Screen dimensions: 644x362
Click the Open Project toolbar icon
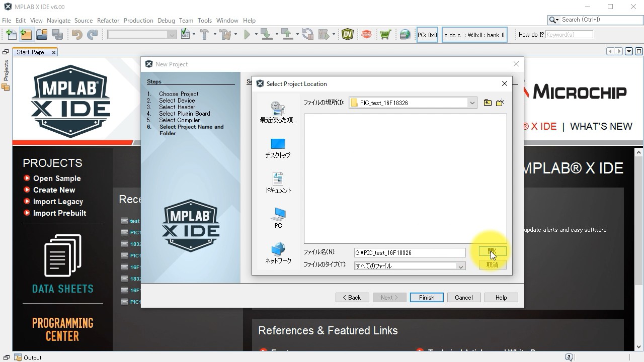(42, 35)
